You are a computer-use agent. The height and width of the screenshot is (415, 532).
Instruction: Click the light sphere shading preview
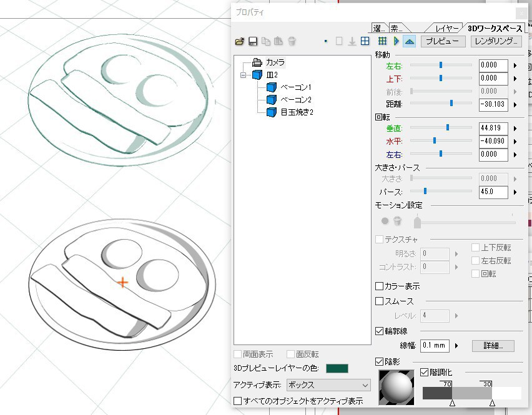397,387
